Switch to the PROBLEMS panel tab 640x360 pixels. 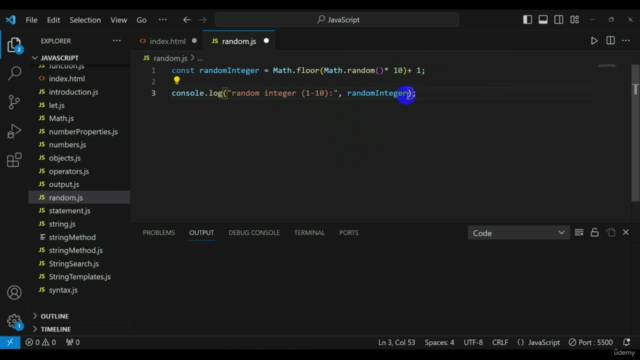pos(159,233)
